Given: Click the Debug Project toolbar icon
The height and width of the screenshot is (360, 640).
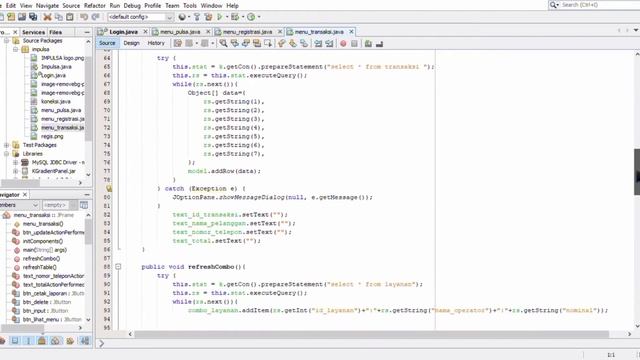Looking at the screenshot, I should tap(235, 17).
